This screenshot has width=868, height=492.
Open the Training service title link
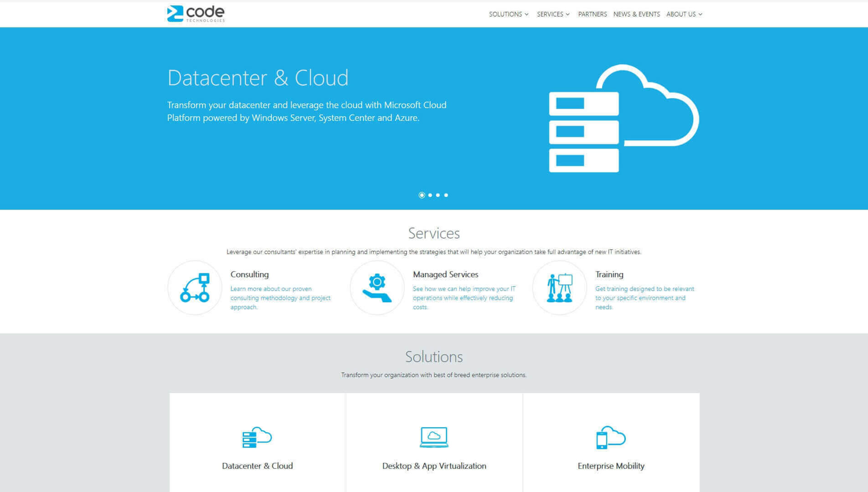[609, 274]
